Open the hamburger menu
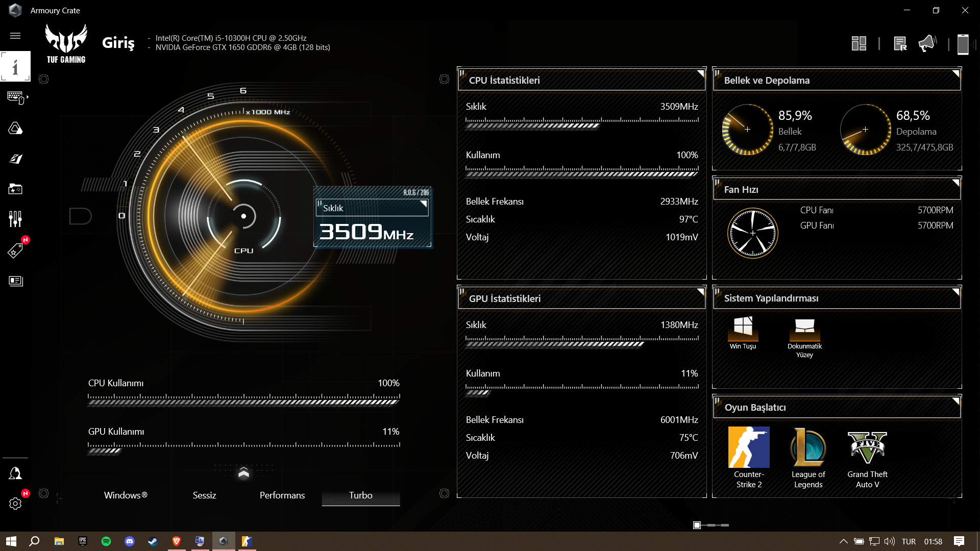 15,36
